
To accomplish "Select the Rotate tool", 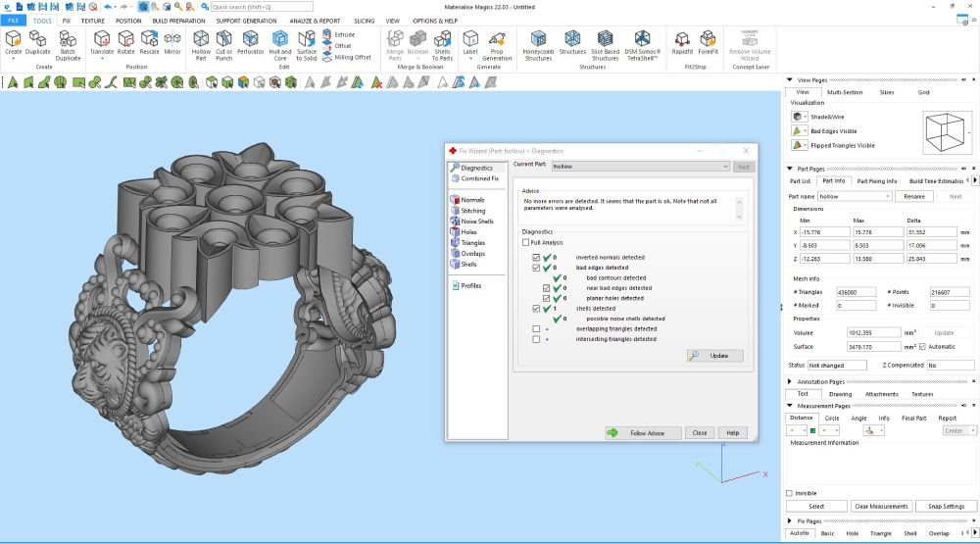I will point(125,44).
